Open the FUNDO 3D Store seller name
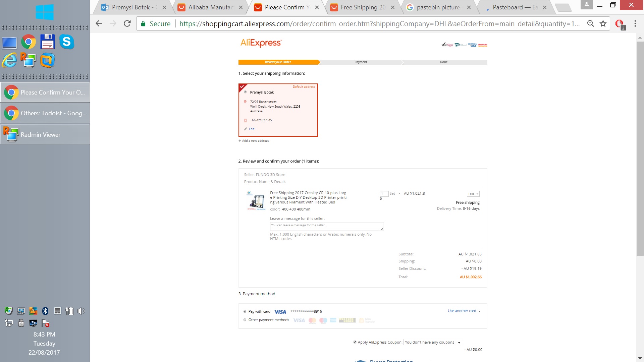Viewport: 644px width, 362px height. 270,175
